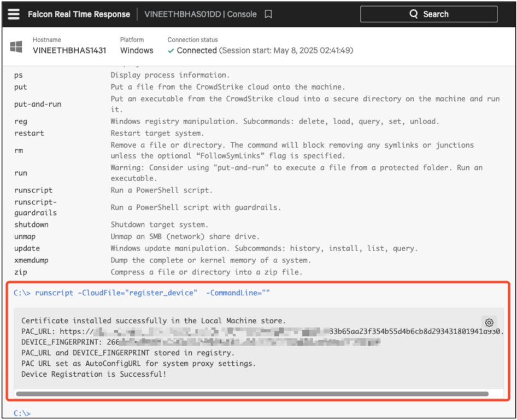Viewport: 517px width, 420px height.
Task: Click the Windows registry manipulation description
Action: 275,121
